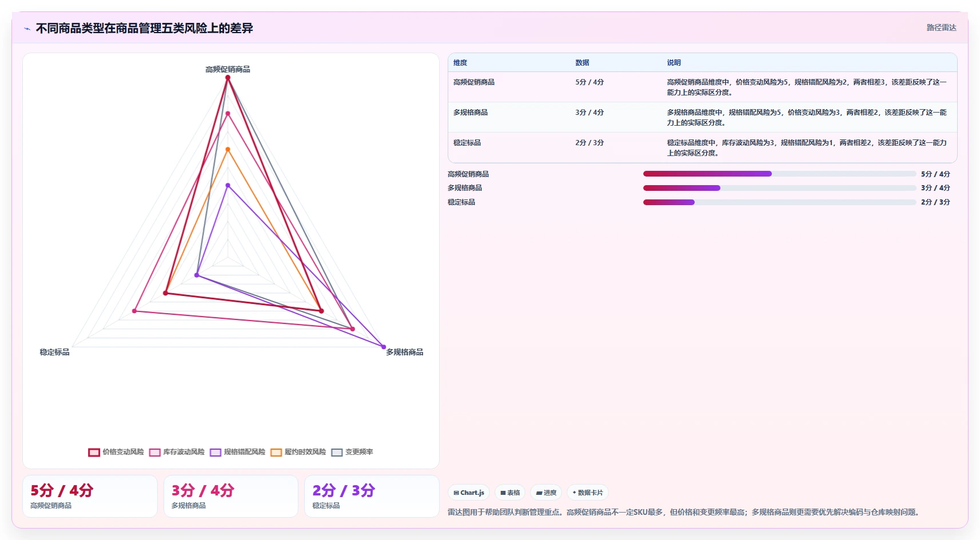
Task: Toggle the 变更频率 legend series
Action: point(352,452)
